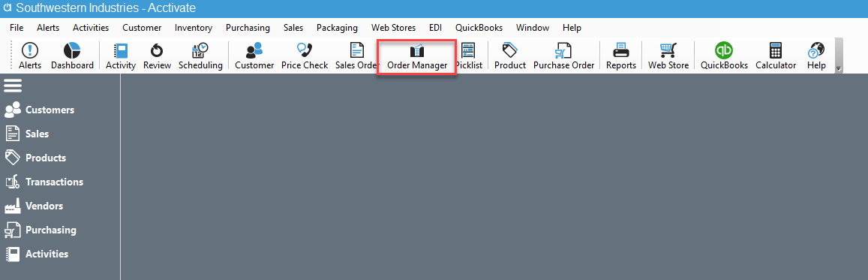Open the Alerts menu

[x=48, y=28]
